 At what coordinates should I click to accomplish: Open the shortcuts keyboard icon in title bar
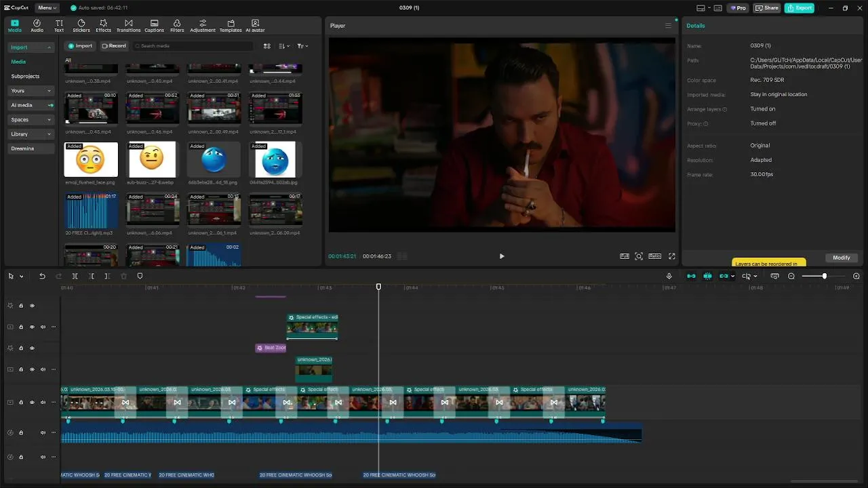click(x=717, y=8)
